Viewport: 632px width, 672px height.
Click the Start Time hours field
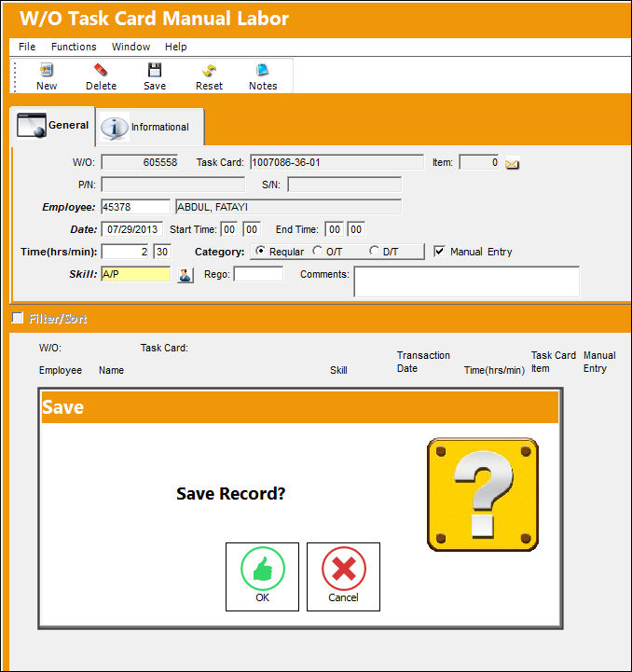pyautogui.click(x=229, y=229)
